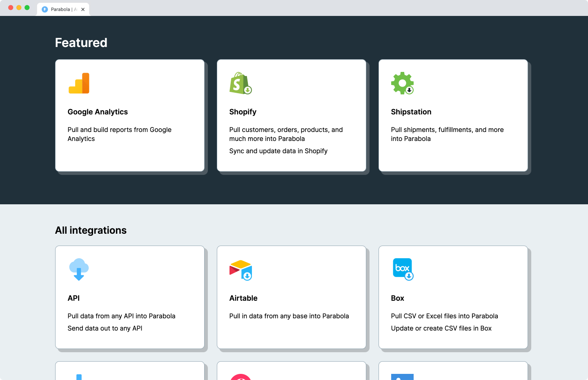This screenshot has width=588, height=380.
Task: Click 'Pull shipments, fulfillments, and more' text
Action: click(447, 134)
